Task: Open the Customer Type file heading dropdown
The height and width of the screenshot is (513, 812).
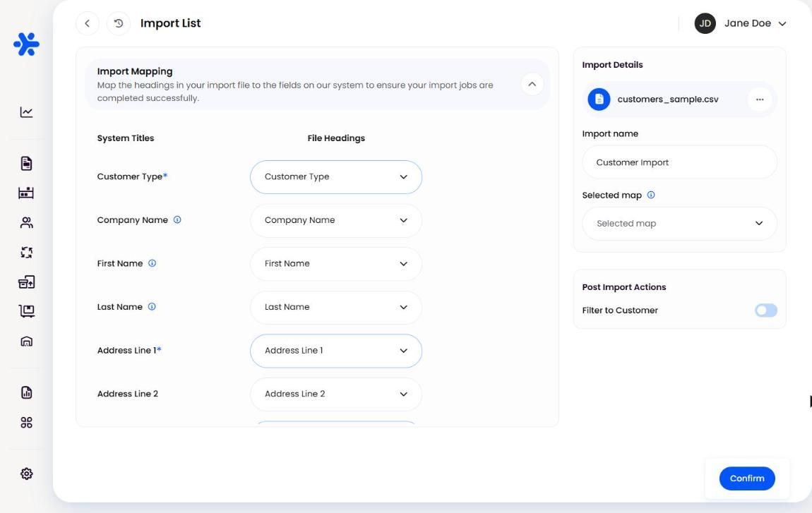Action: pyautogui.click(x=336, y=177)
